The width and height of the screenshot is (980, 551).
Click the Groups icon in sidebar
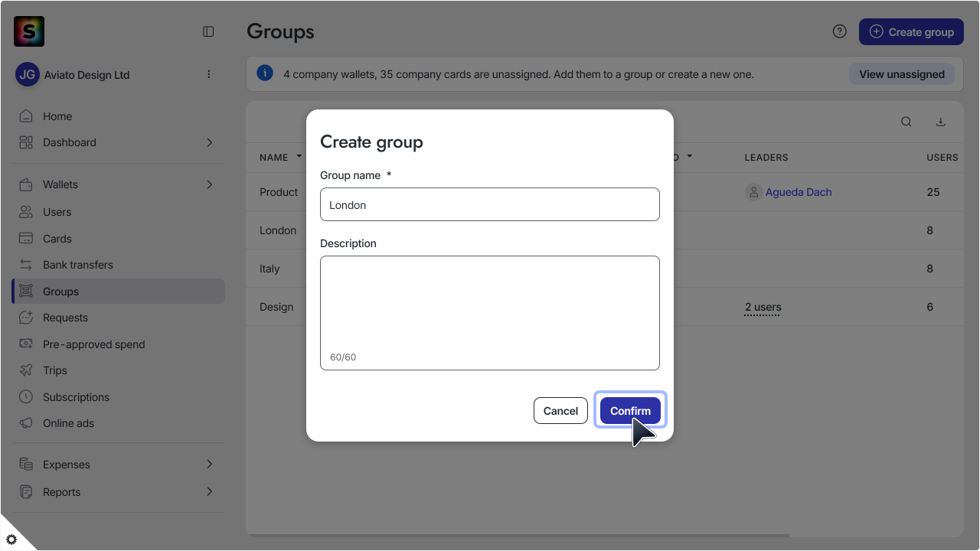[26, 292]
